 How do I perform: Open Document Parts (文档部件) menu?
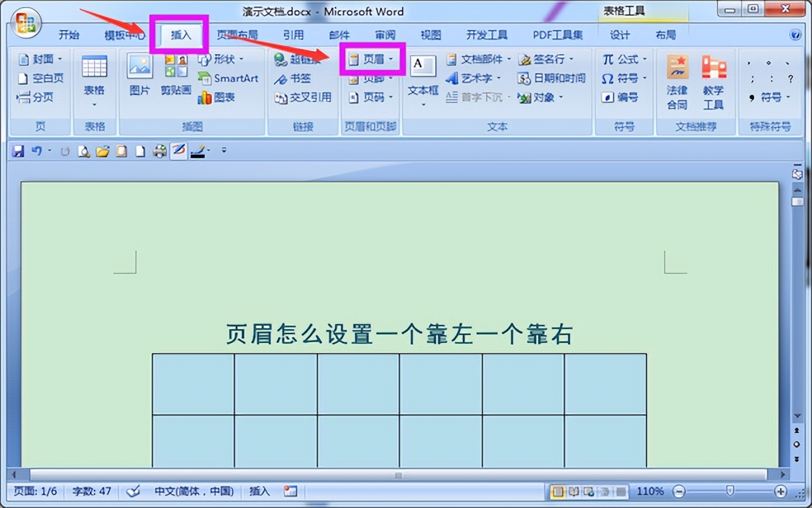pyautogui.click(x=478, y=59)
